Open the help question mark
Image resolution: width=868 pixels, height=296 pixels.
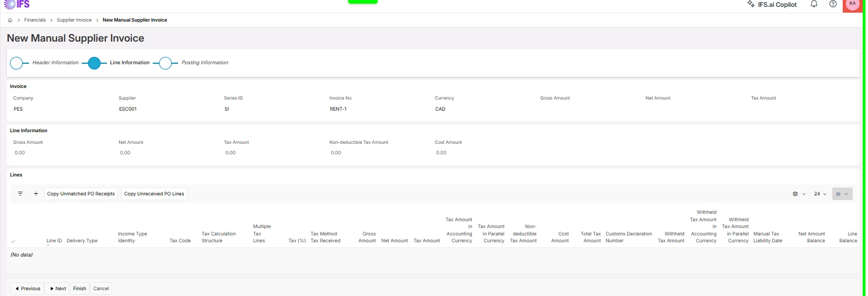pos(833,4)
